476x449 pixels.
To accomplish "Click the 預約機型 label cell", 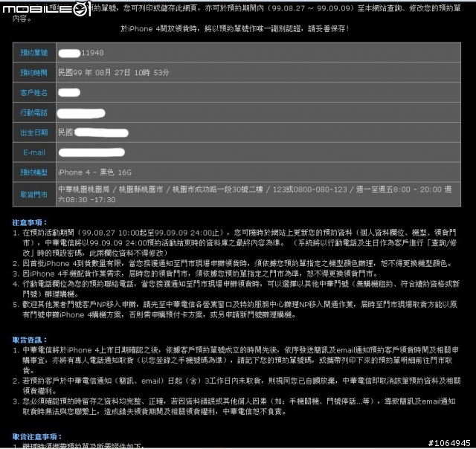I will click(x=34, y=172).
